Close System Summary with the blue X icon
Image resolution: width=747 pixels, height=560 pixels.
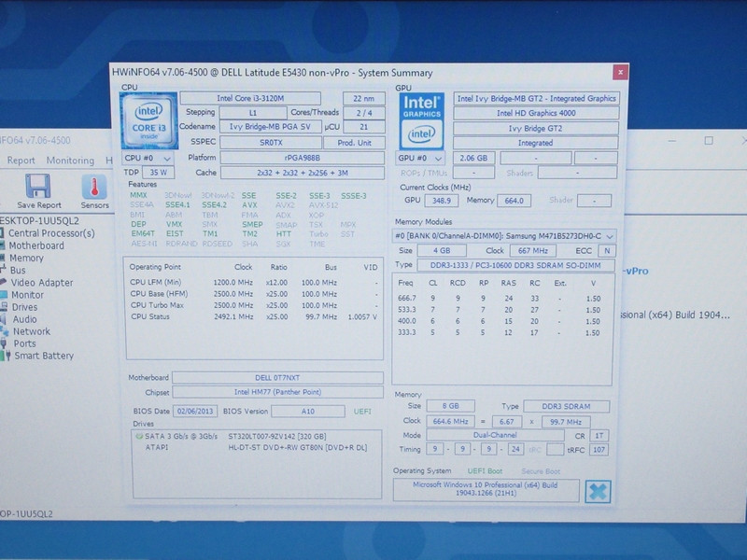pyautogui.click(x=598, y=491)
